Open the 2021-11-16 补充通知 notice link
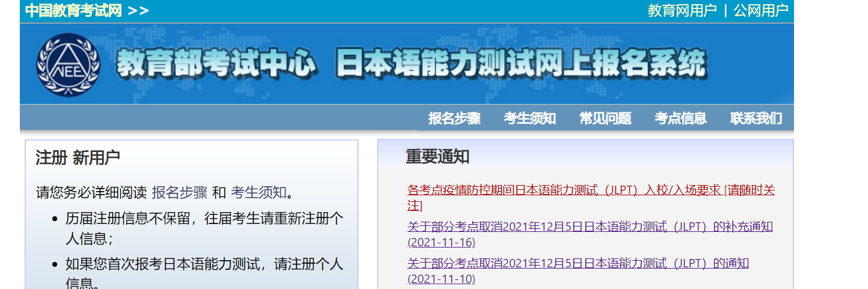Viewport: 868px width, 289px height. (590, 234)
